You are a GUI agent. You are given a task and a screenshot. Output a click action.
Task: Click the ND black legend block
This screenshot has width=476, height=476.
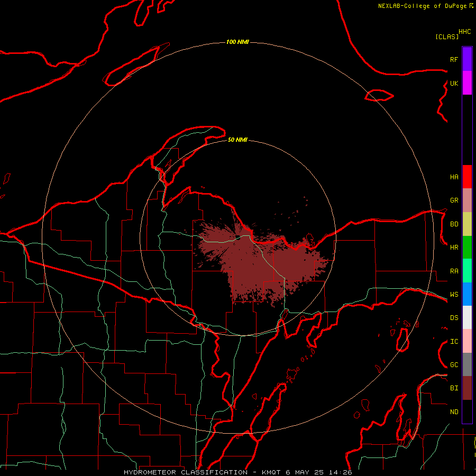click(x=467, y=411)
